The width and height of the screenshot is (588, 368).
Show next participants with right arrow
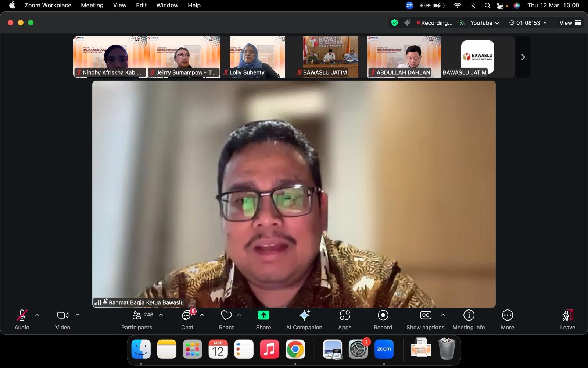(x=523, y=57)
